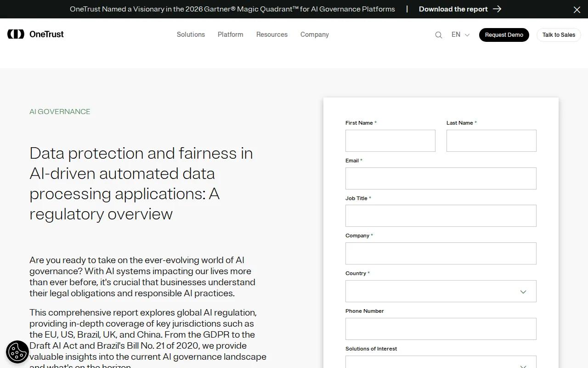Open the search magnifier icon
The width and height of the screenshot is (588, 368).
coord(439,35)
